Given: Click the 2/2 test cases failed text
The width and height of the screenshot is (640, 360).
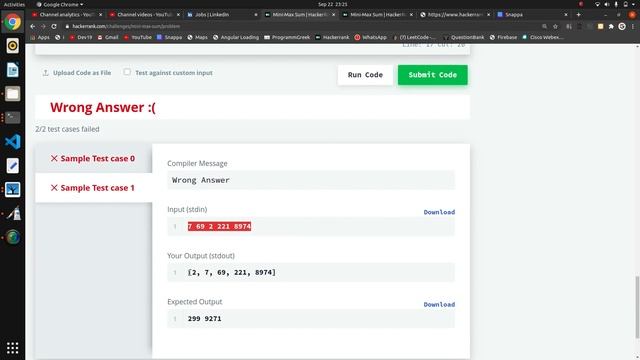Looking at the screenshot, I should [x=67, y=129].
